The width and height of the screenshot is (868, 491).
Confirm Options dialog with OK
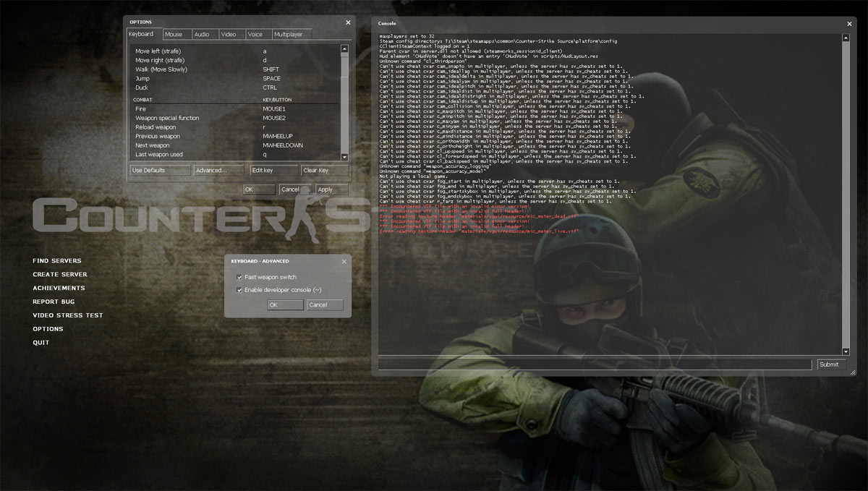(259, 189)
